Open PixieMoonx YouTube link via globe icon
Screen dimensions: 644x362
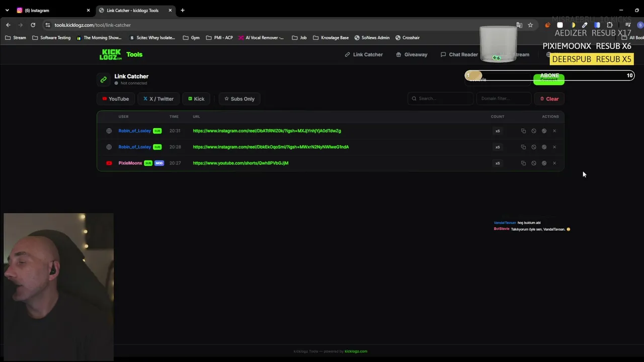[x=544, y=163]
